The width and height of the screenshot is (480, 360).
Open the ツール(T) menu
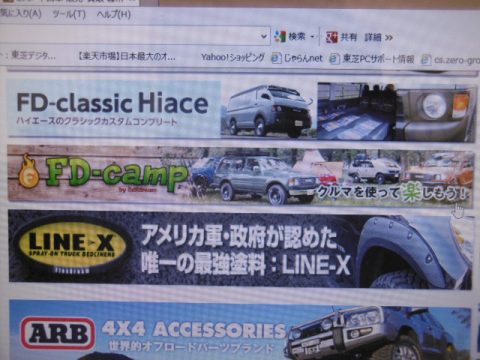(69, 14)
